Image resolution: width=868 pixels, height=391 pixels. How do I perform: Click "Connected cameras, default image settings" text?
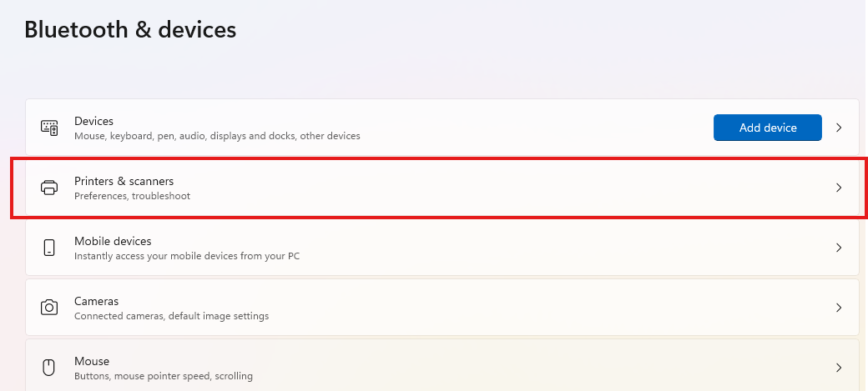click(x=171, y=316)
